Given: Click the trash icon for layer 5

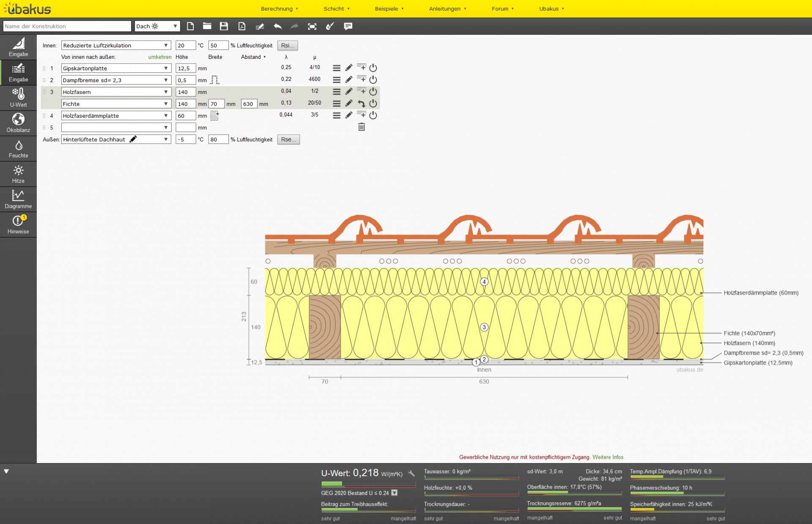Looking at the screenshot, I should 362,127.
